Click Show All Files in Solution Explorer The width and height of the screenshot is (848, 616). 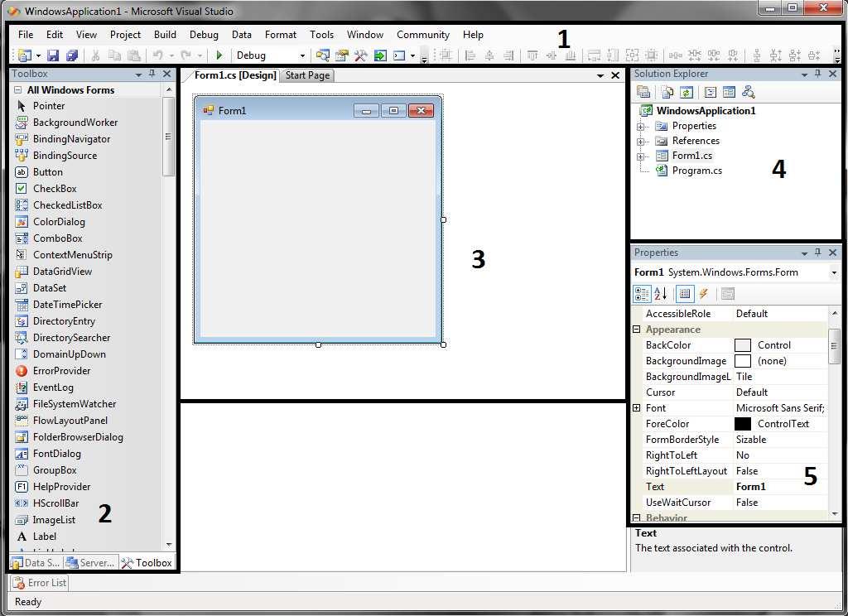[667, 92]
